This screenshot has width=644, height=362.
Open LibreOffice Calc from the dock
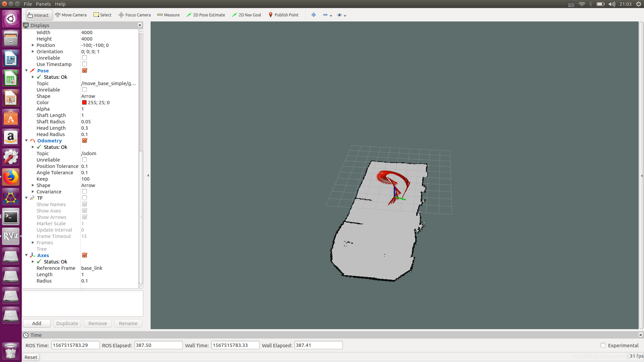click(x=11, y=79)
